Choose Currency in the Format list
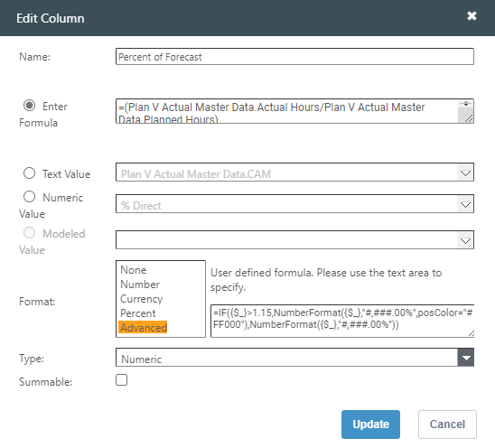The width and height of the screenshot is (495, 448). 142,299
